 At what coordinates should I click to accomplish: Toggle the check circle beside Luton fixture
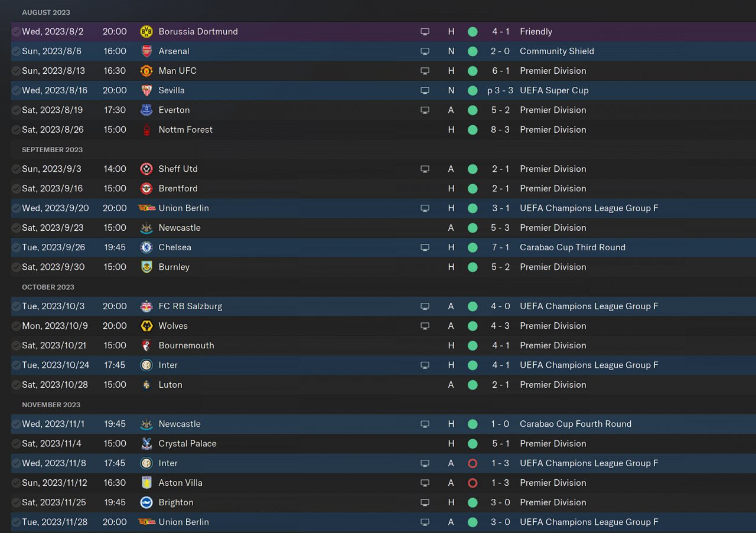[16, 385]
